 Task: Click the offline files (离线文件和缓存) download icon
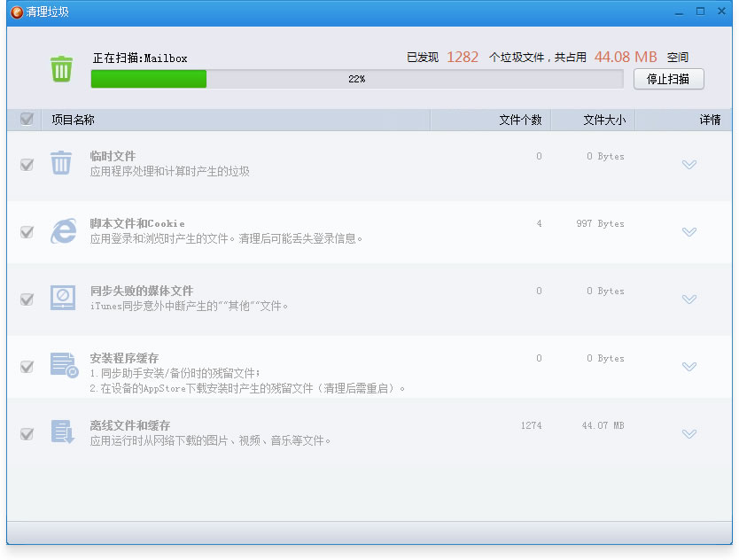[62, 432]
